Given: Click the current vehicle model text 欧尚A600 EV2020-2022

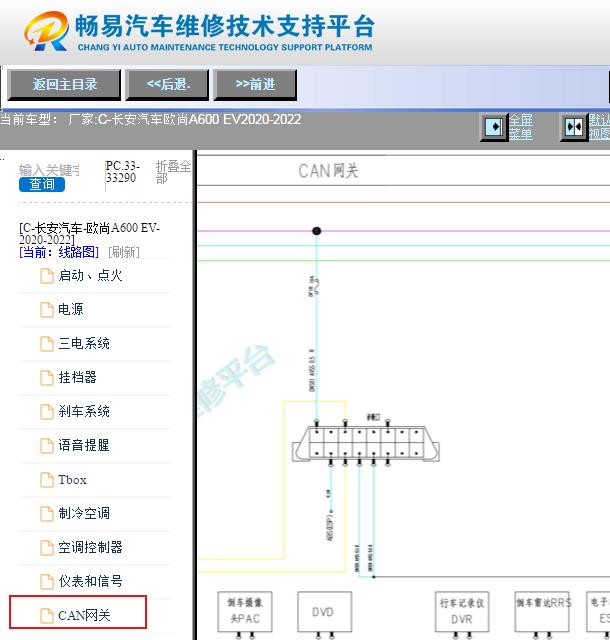Looking at the screenshot, I should [232, 120].
